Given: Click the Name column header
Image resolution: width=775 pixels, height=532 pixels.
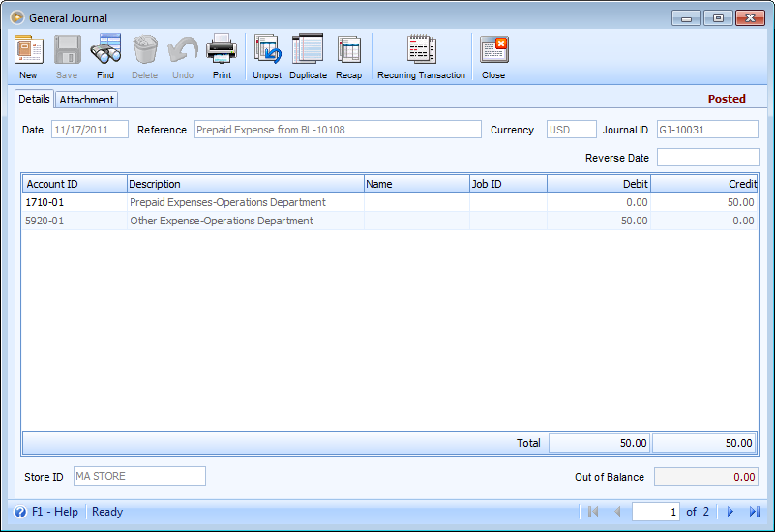Looking at the screenshot, I should pos(417,184).
